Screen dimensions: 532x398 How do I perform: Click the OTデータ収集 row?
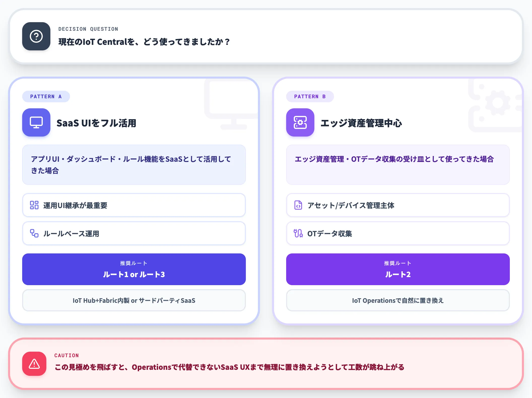(398, 233)
